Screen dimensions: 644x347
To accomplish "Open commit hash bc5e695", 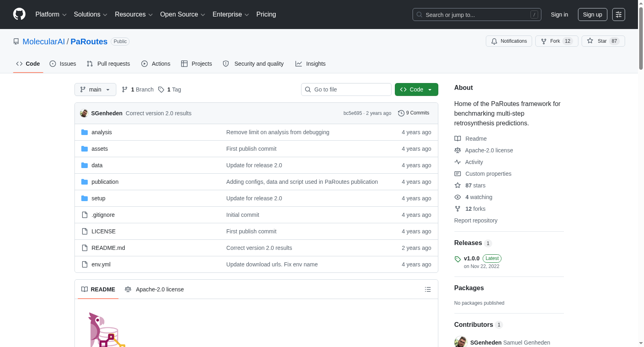I will coord(353,113).
